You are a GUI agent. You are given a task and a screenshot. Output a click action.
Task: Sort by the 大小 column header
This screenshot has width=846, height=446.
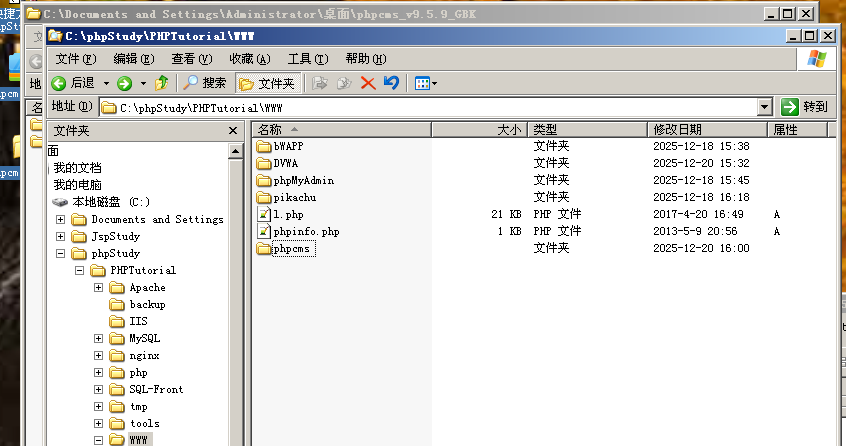coord(479,129)
